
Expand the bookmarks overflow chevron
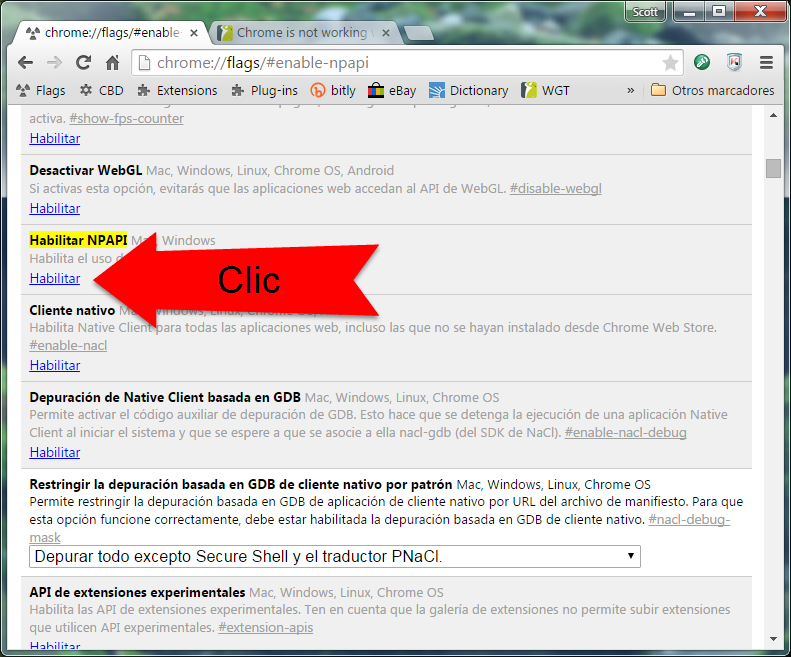pyautogui.click(x=631, y=90)
